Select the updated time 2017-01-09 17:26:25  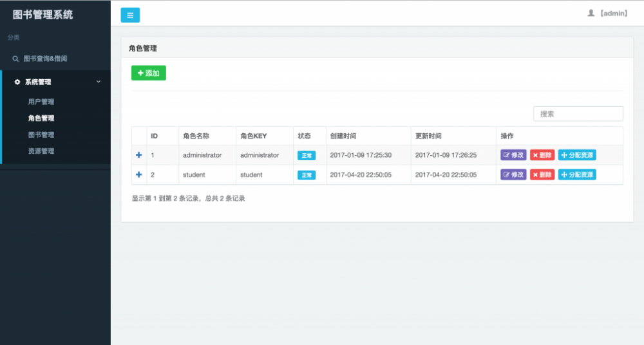(446, 155)
